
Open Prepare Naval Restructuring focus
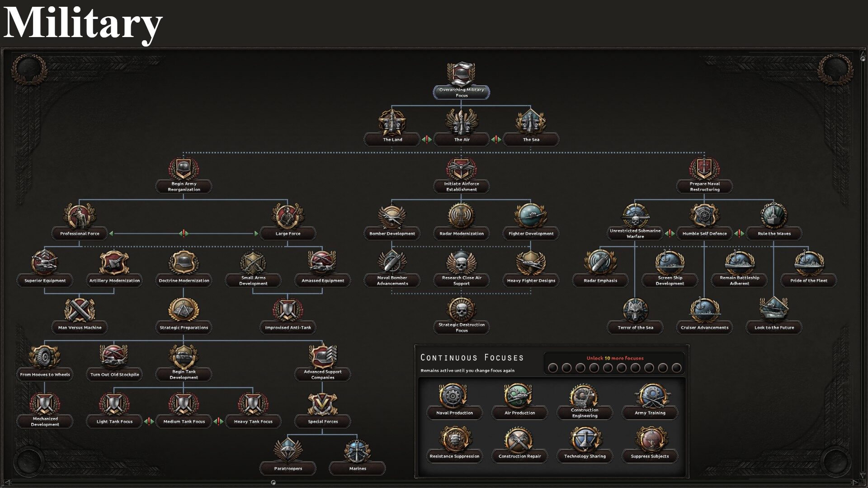tap(704, 176)
